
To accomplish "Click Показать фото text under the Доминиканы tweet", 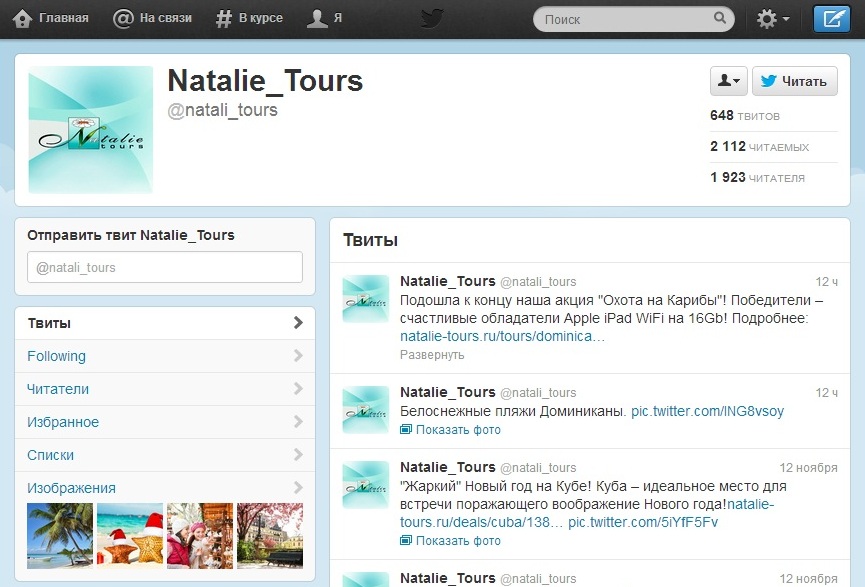I will pyautogui.click(x=458, y=430).
